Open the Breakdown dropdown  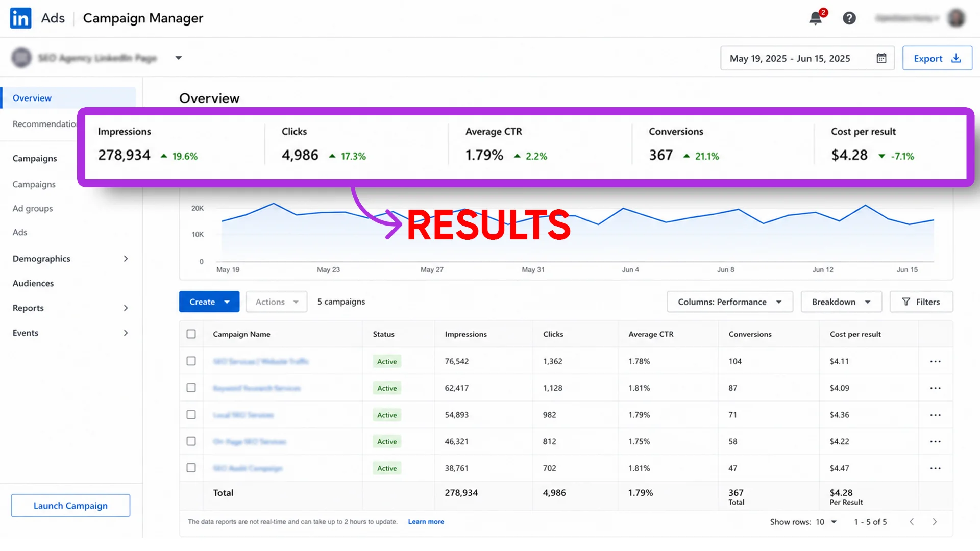click(841, 302)
